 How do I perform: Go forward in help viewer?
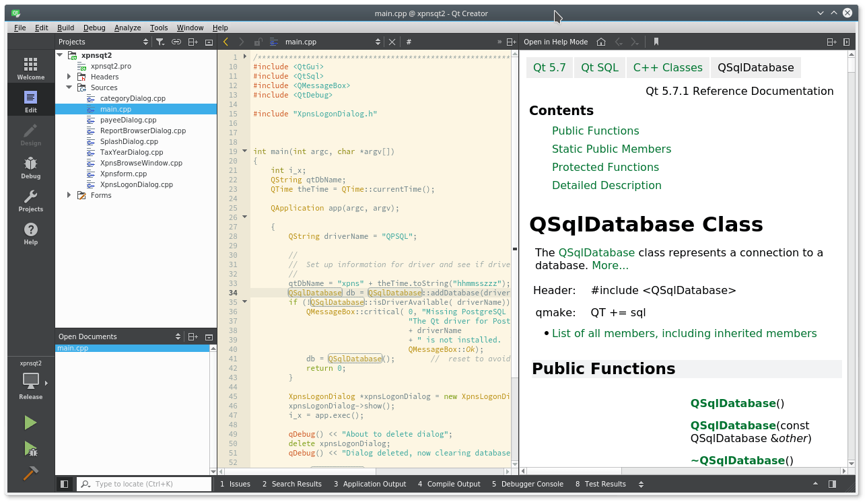[635, 42]
